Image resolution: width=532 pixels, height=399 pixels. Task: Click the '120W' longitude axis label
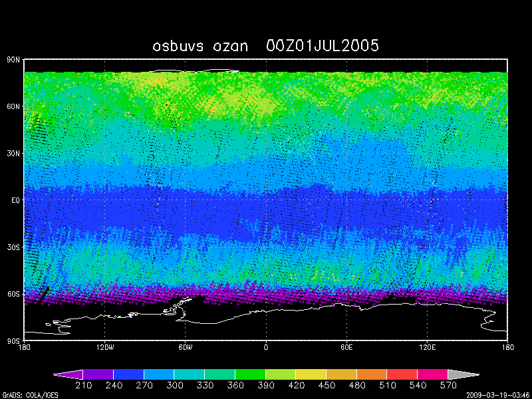[104, 347]
